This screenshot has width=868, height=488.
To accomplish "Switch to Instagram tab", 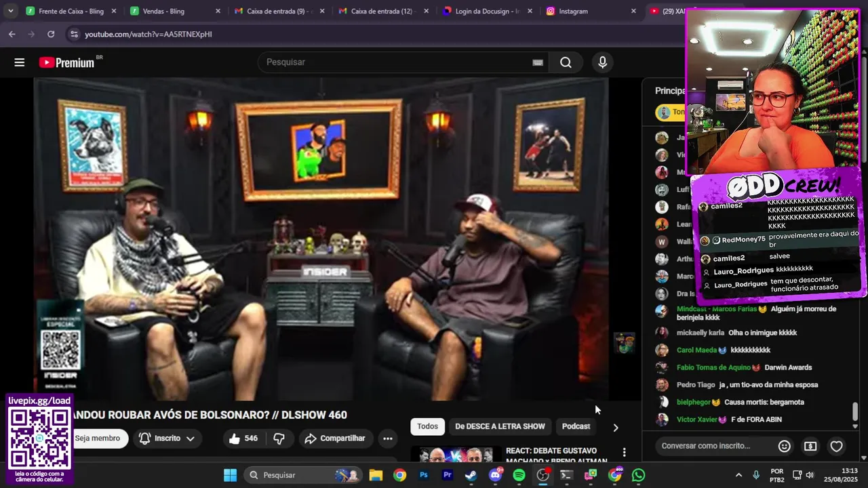I will pyautogui.click(x=590, y=11).
